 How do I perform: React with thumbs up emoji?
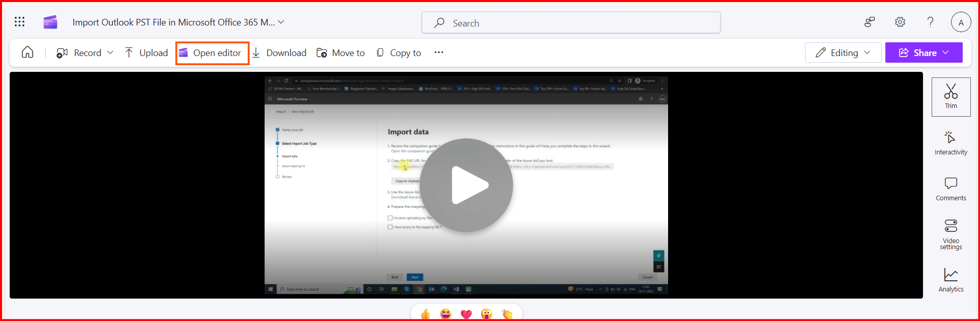(425, 314)
